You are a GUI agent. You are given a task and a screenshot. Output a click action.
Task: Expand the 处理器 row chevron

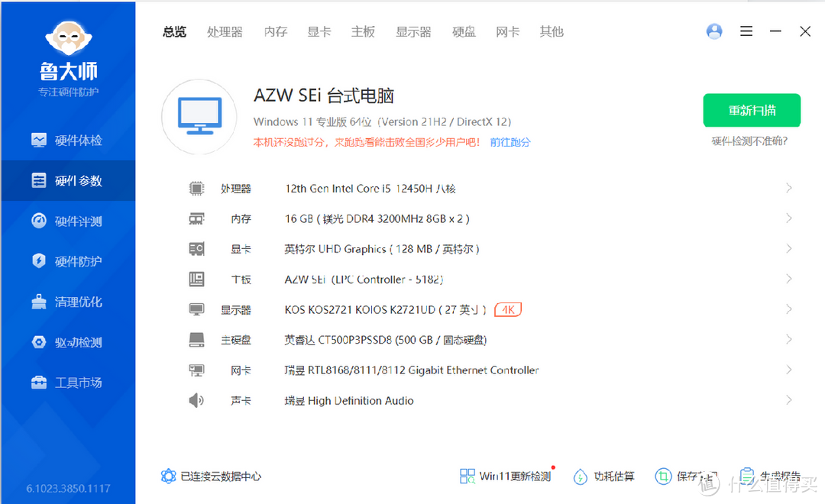click(788, 188)
